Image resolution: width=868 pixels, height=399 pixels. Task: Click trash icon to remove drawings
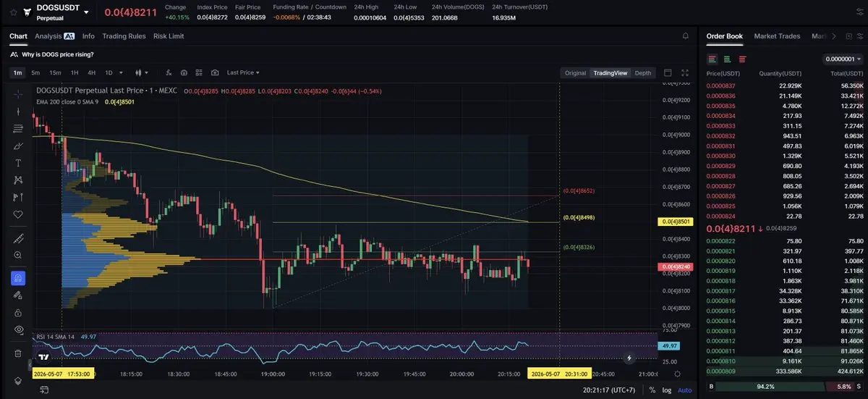coord(18,353)
